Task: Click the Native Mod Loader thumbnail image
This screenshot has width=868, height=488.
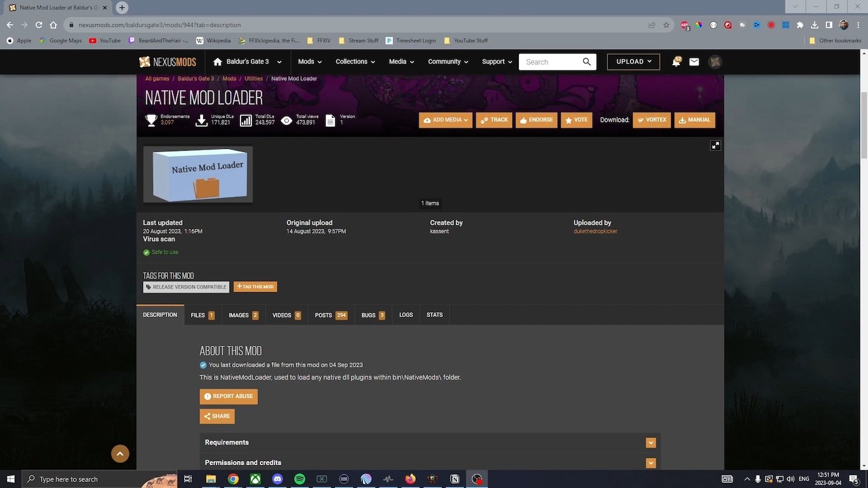Action: click(x=198, y=174)
